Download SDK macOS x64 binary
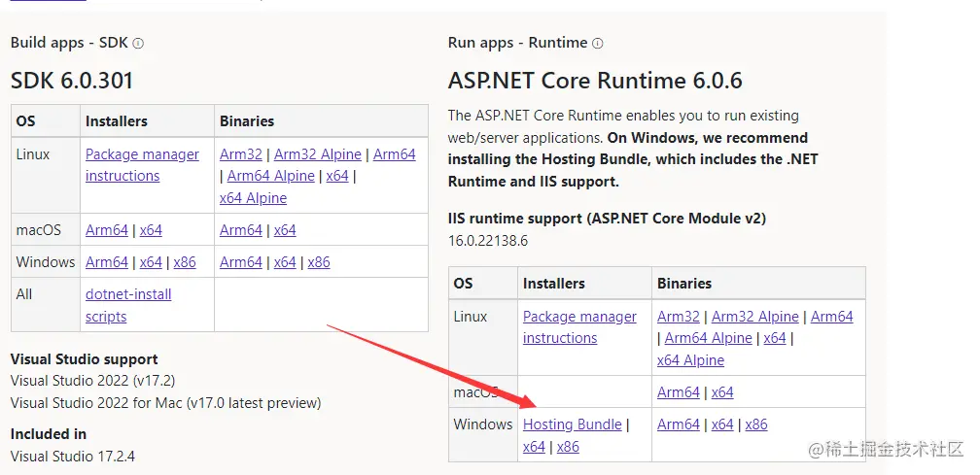 pos(285,230)
